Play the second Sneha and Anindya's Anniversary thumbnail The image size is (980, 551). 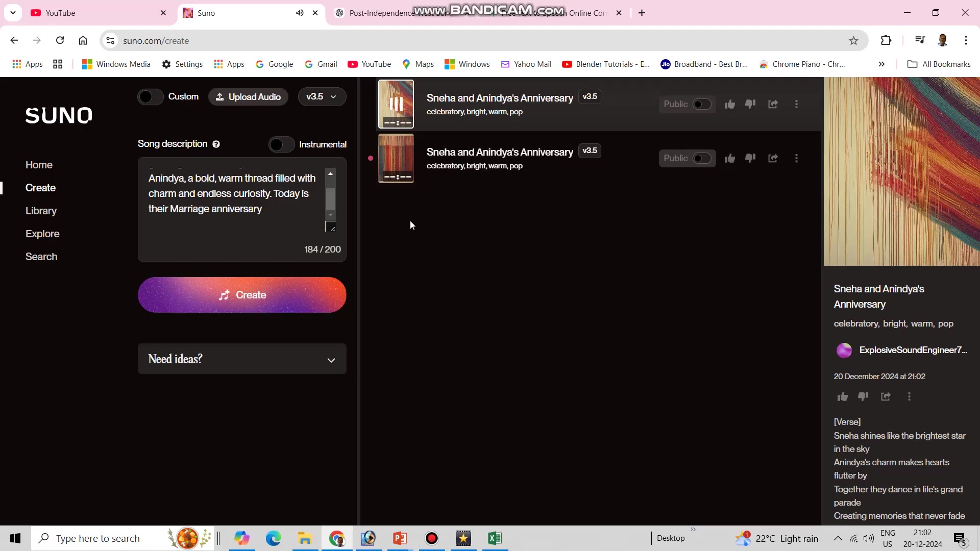396,158
